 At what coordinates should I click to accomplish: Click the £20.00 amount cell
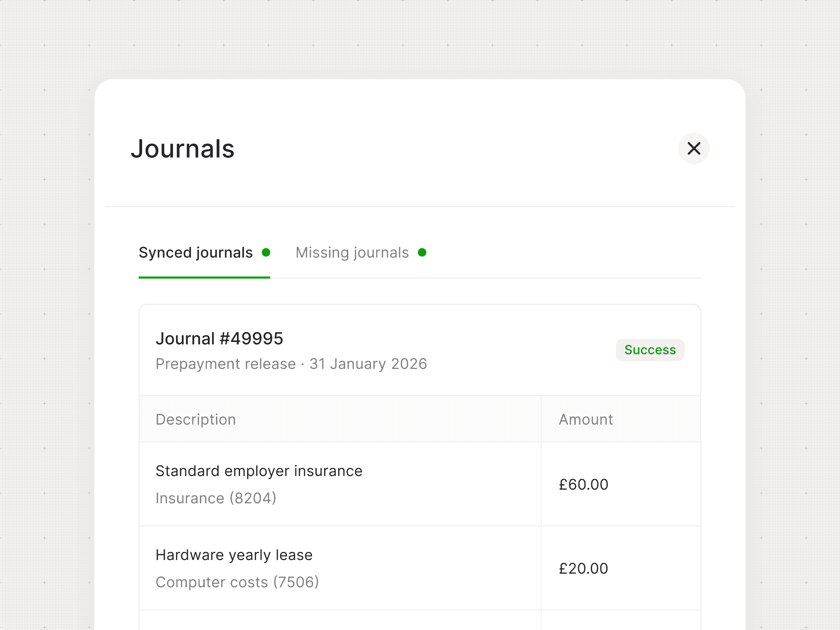click(x=621, y=568)
